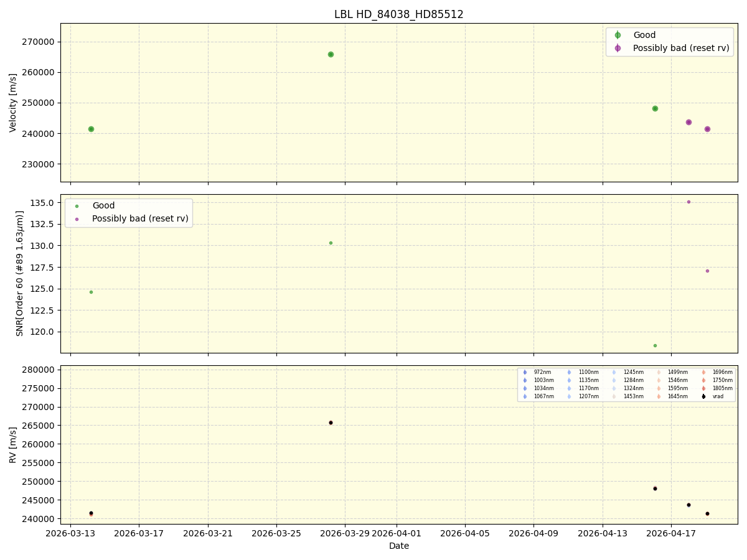Select the 972nm legend marker

coord(525,372)
